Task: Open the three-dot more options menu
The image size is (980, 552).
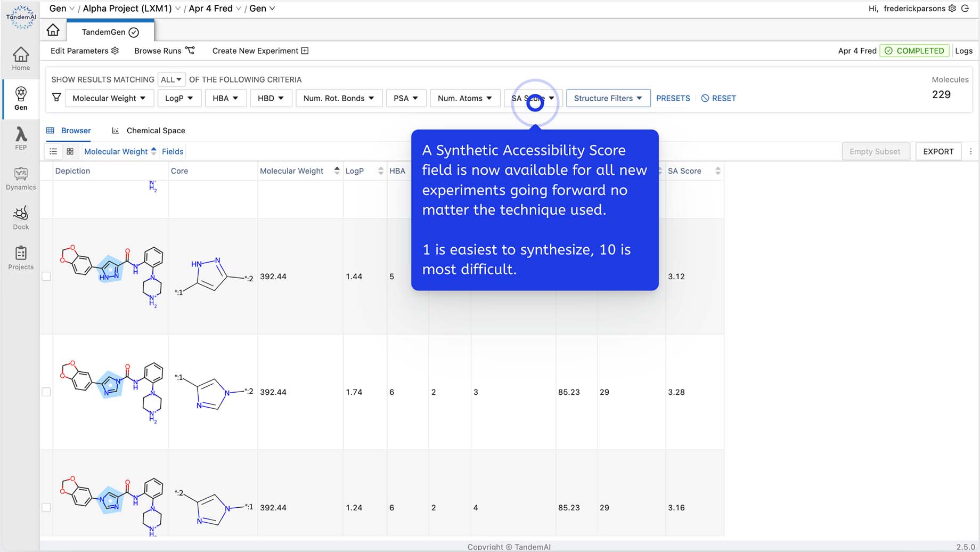Action: point(970,152)
